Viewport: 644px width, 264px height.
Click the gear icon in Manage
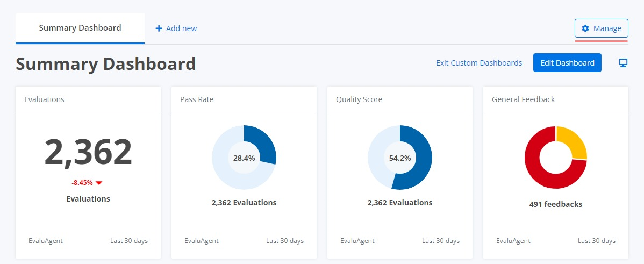pyautogui.click(x=586, y=28)
